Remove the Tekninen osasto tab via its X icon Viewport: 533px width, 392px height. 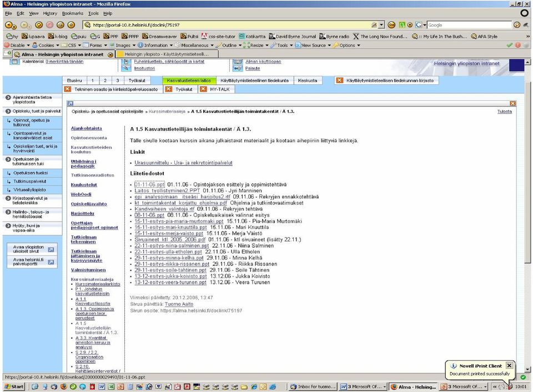click(68, 89)
